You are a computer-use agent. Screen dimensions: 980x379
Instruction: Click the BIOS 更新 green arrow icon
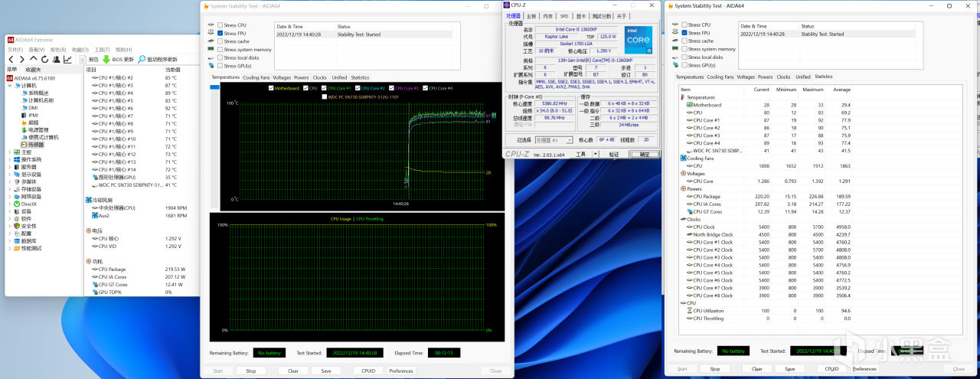(106, 59)
